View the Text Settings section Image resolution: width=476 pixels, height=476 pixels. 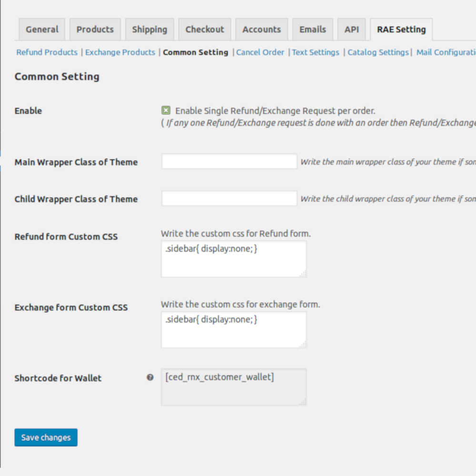point(316,52)
